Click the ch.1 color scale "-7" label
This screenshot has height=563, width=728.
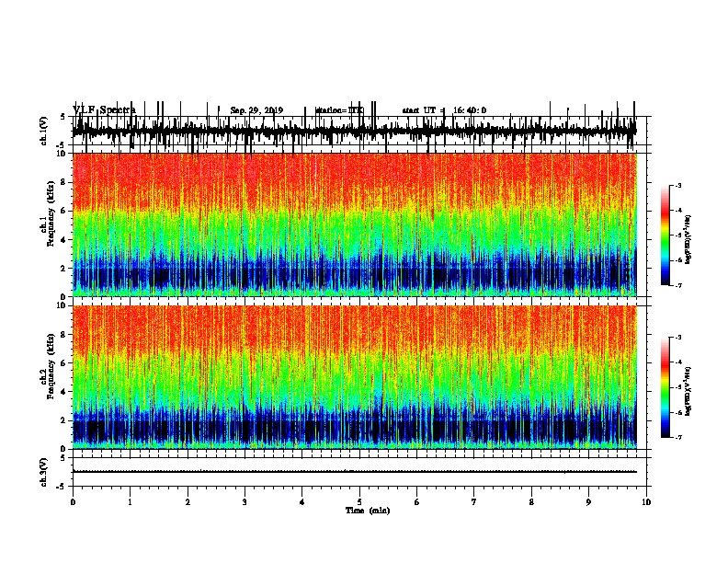tap(677, 285)
